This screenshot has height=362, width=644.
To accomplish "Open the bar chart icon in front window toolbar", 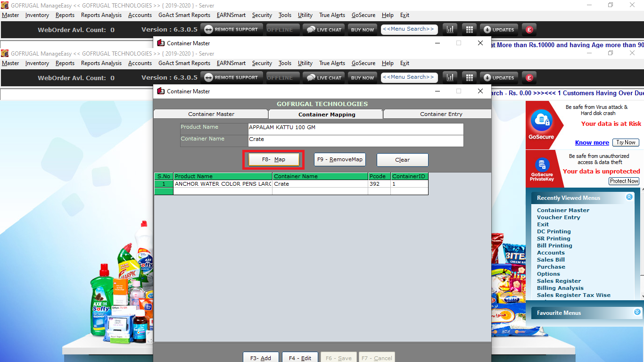I will point(450,77).
